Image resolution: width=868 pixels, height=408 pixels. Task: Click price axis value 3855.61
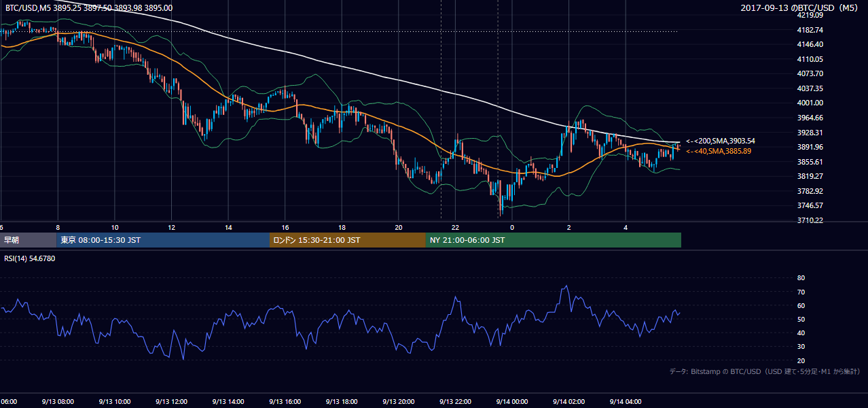pos(810,162)
